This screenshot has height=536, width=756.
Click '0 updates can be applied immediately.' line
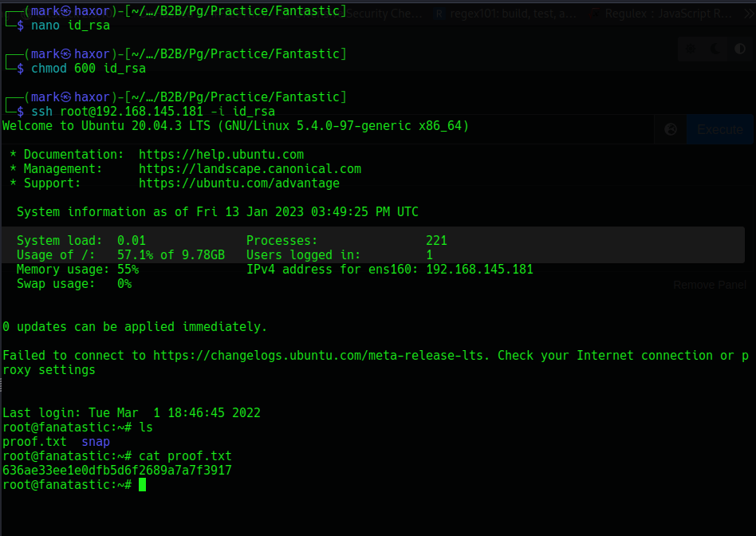pyautogui.click(x=135, y=326)
